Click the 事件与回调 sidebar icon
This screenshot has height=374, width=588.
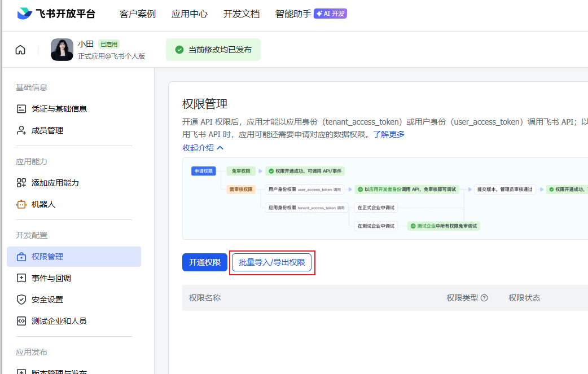tap(21, 278)
